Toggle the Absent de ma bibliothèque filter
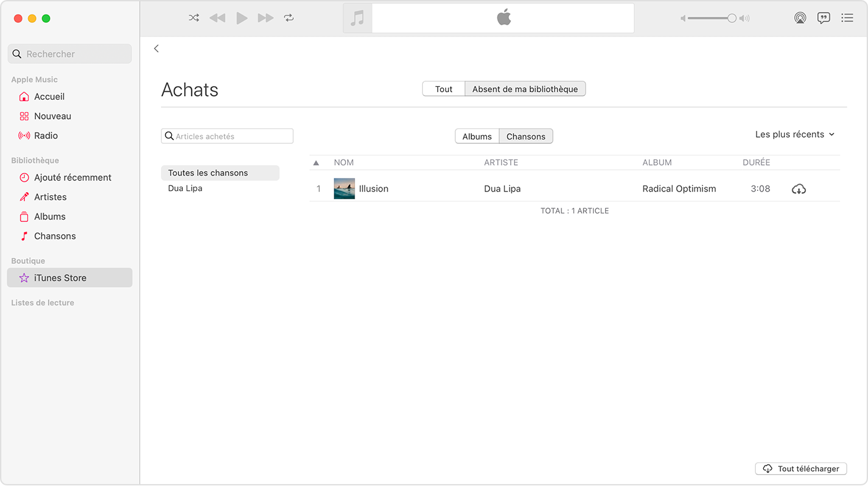868x486 pixels. click(525, 89)
